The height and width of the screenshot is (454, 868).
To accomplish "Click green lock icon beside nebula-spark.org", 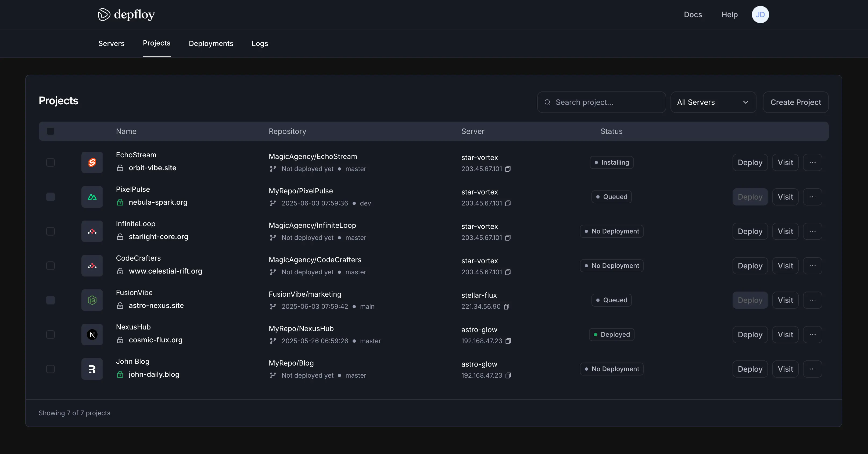I will point(120,202).
